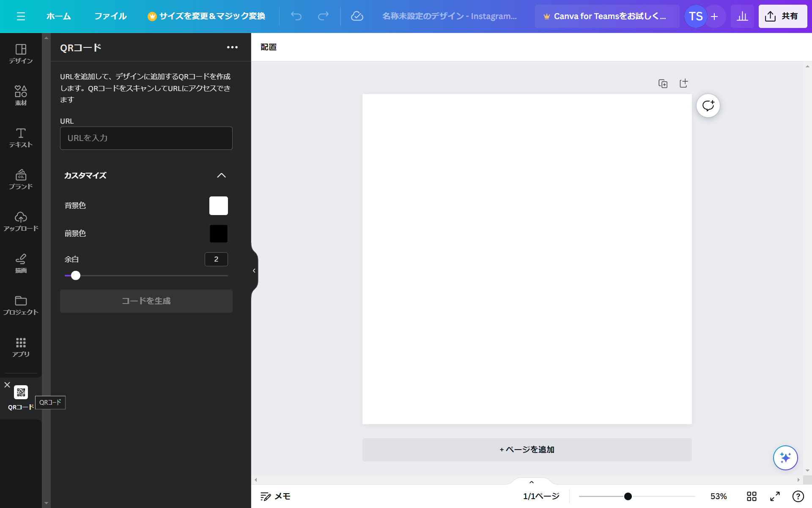Open the ホーム menu item
The height and width of the screenshot is (508, 812).
(x=58, y=16)
